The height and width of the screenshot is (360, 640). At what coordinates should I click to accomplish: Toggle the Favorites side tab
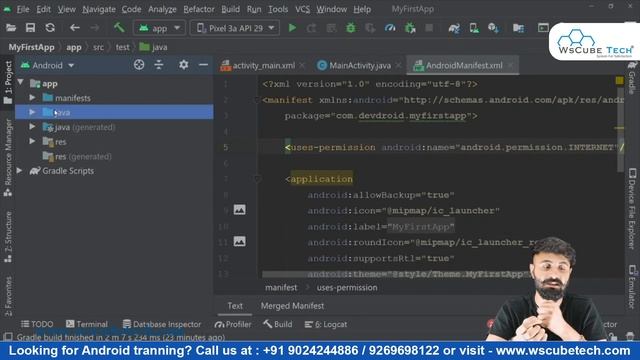point(8,296)
